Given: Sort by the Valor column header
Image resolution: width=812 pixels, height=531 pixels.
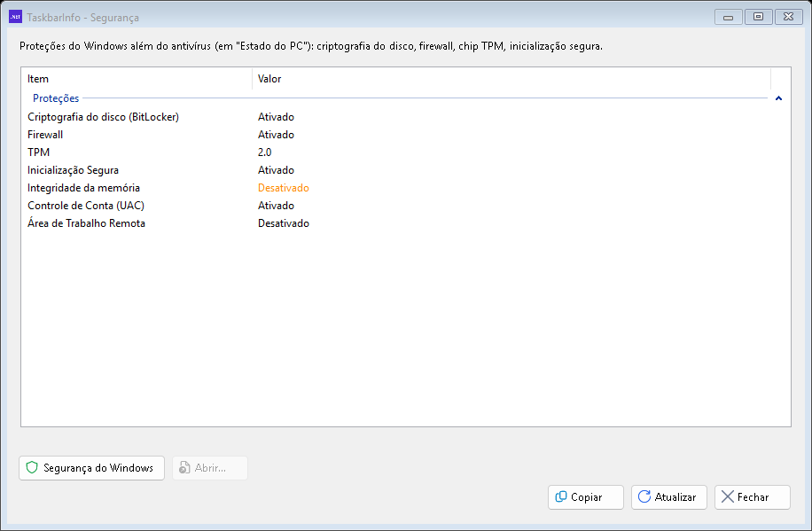Looking at the screenshot, I should click(511, 79).
